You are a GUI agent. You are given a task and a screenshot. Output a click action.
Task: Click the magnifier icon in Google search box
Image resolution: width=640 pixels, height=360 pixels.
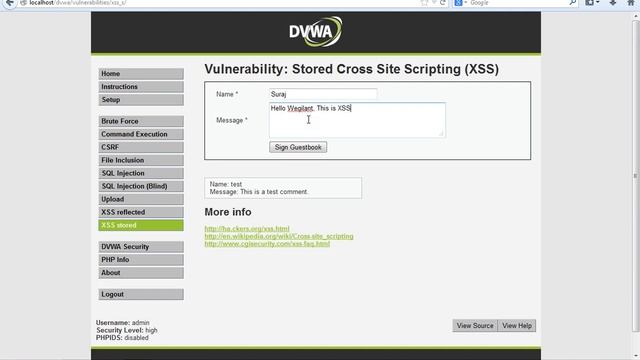tap(573, 3)
